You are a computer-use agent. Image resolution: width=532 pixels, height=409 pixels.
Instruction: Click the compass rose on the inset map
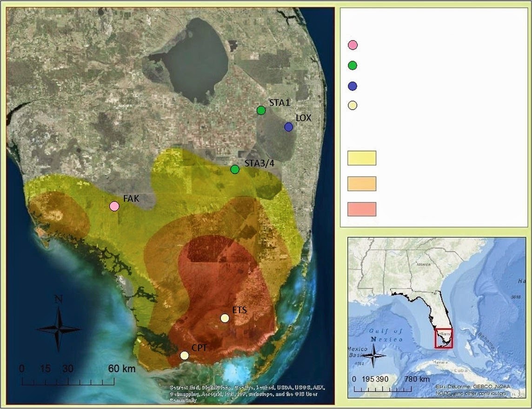(373, 355)
